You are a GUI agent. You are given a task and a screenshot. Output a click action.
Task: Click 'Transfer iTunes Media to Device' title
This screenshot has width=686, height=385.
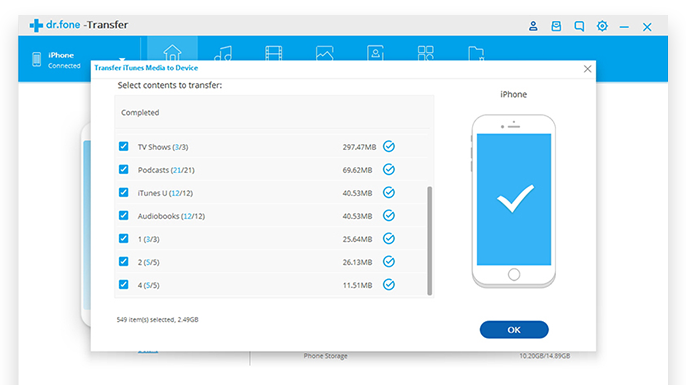click(x=146, y=68)
